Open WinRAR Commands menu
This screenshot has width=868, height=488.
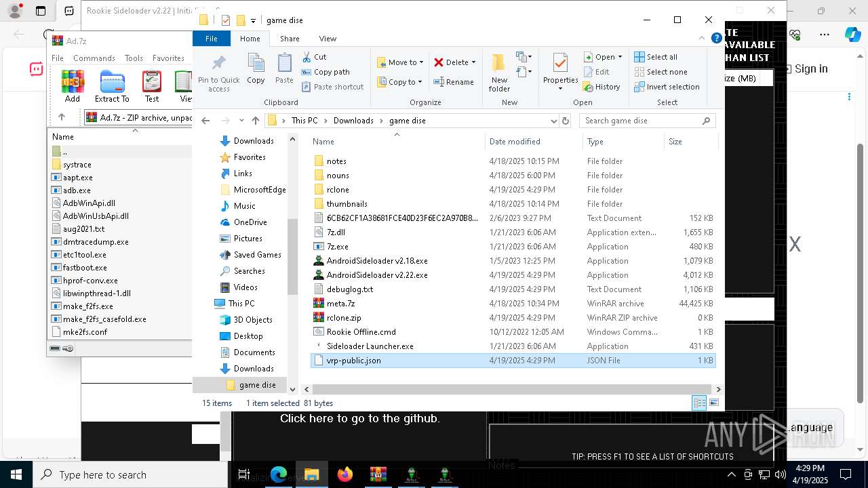94,58
